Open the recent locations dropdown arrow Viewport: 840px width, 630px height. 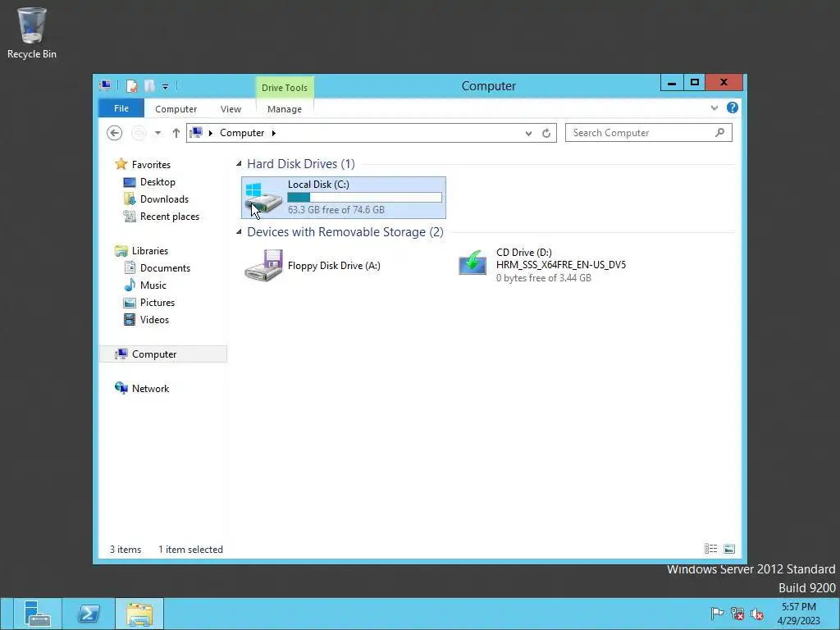point(157,133)
